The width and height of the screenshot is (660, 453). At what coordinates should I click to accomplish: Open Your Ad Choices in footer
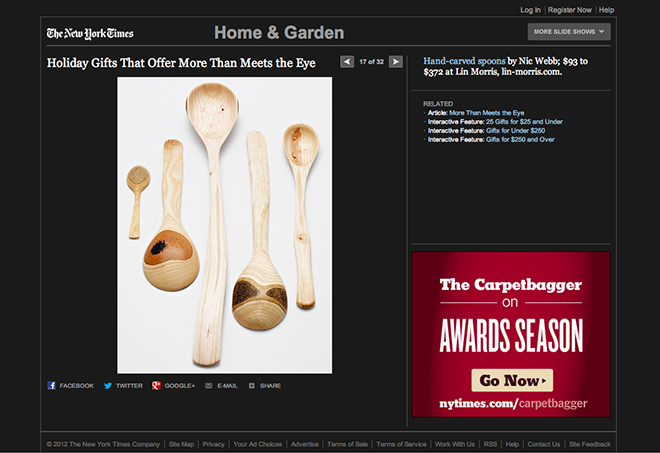coord(258,444)
